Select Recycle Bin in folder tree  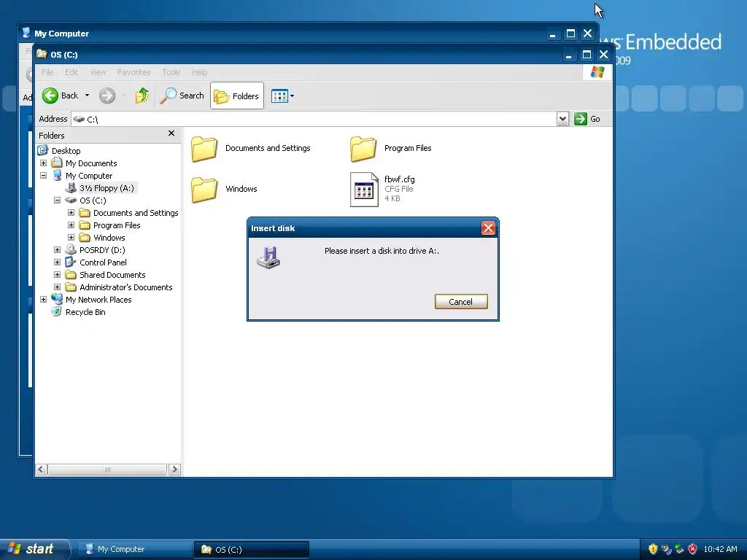coord(85,312)
